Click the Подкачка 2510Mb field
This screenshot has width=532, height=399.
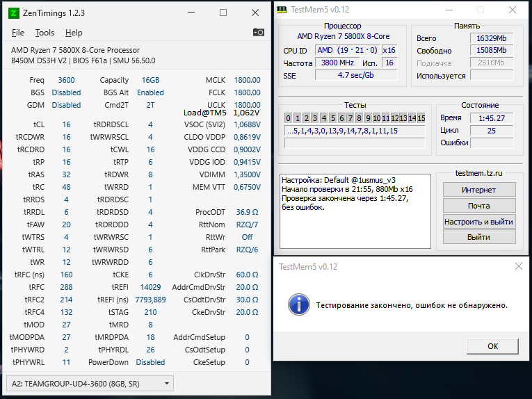pyautogui.click(x=492, y=63)
